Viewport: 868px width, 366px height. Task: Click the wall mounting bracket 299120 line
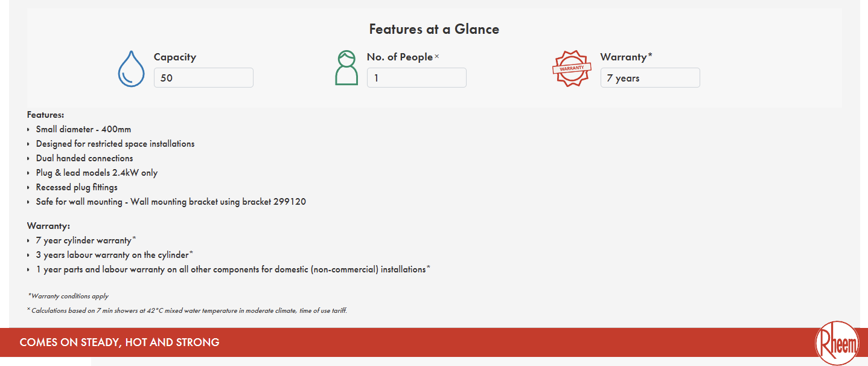click(x=171, y=202)
